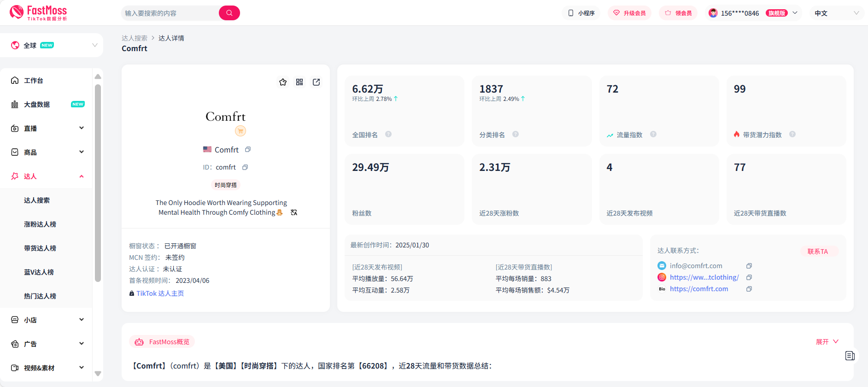The width and height of the screenshot is (868, 387).
Task: Click the translate bio icon
Action: 294,212
